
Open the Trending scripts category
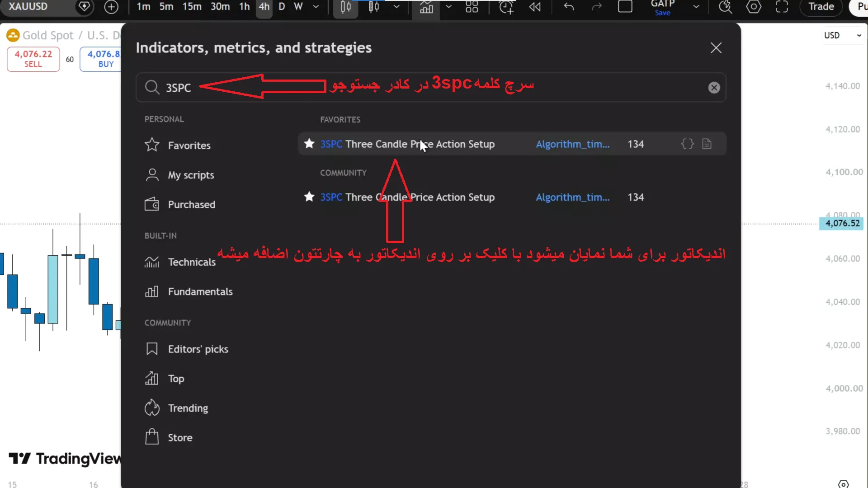coord(176,408)
